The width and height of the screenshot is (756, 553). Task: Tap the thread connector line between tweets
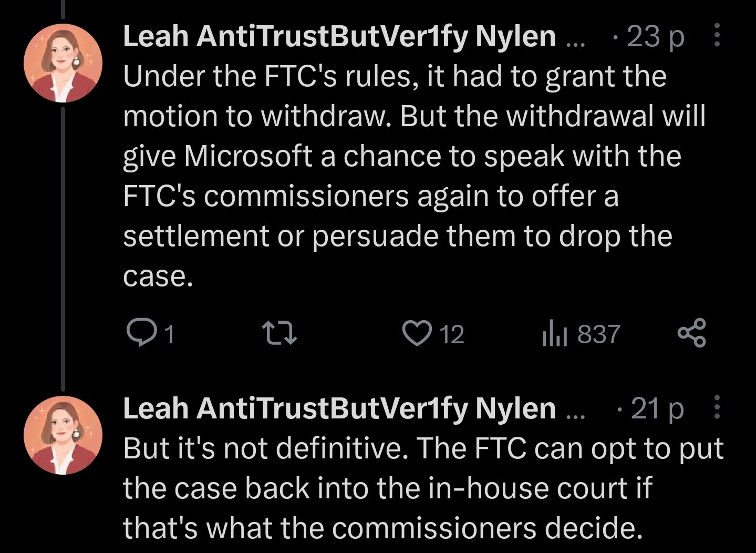[63, 249]
